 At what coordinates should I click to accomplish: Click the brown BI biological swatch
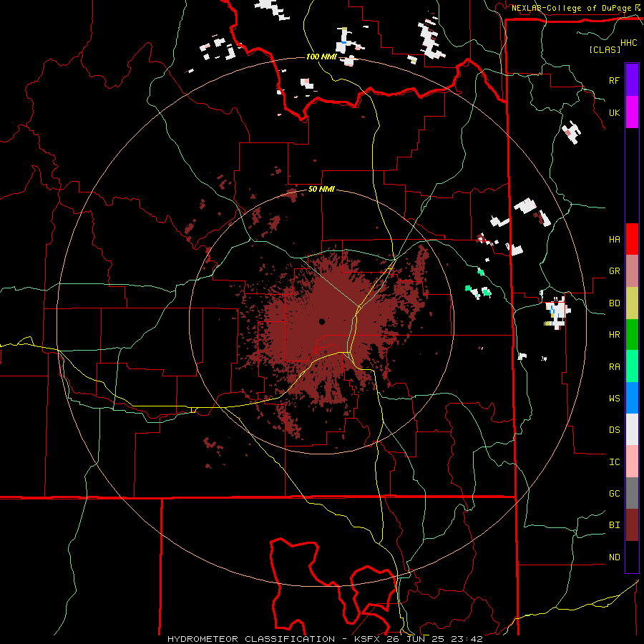point(632,525)
